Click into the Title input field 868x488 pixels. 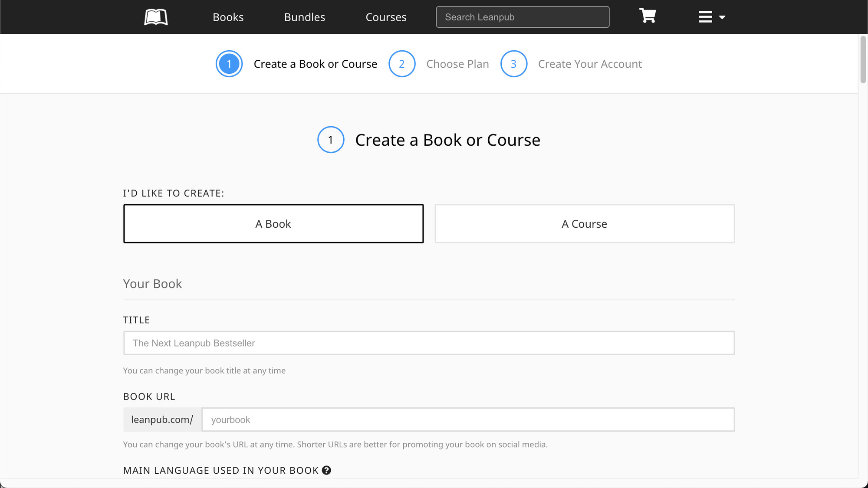429,343
